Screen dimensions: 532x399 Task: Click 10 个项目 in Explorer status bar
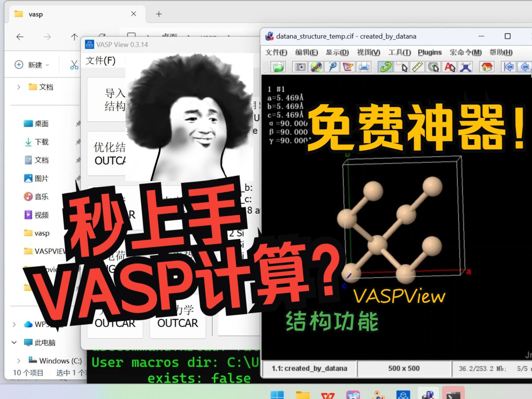click(x=28, y=373)
